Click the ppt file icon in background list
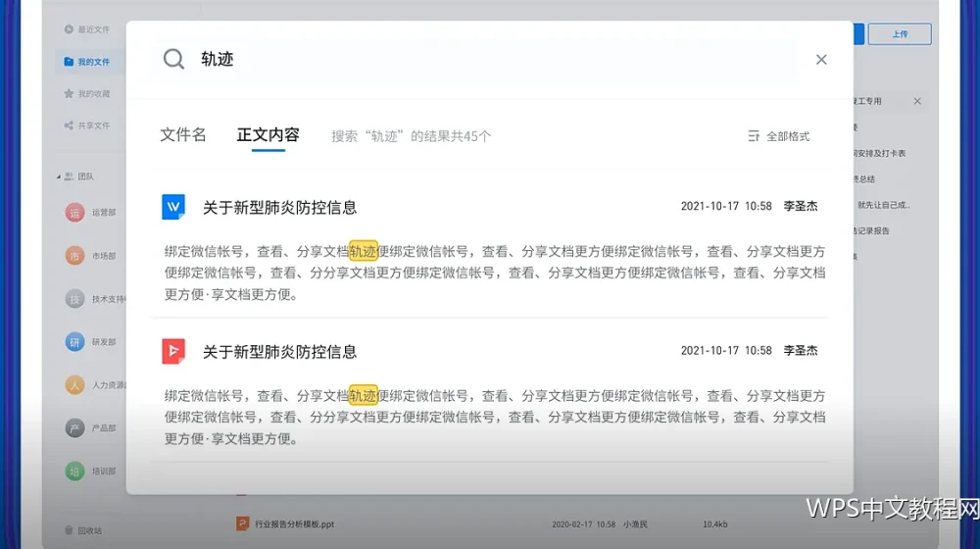 pyautogui.click(x=242, y=524)
